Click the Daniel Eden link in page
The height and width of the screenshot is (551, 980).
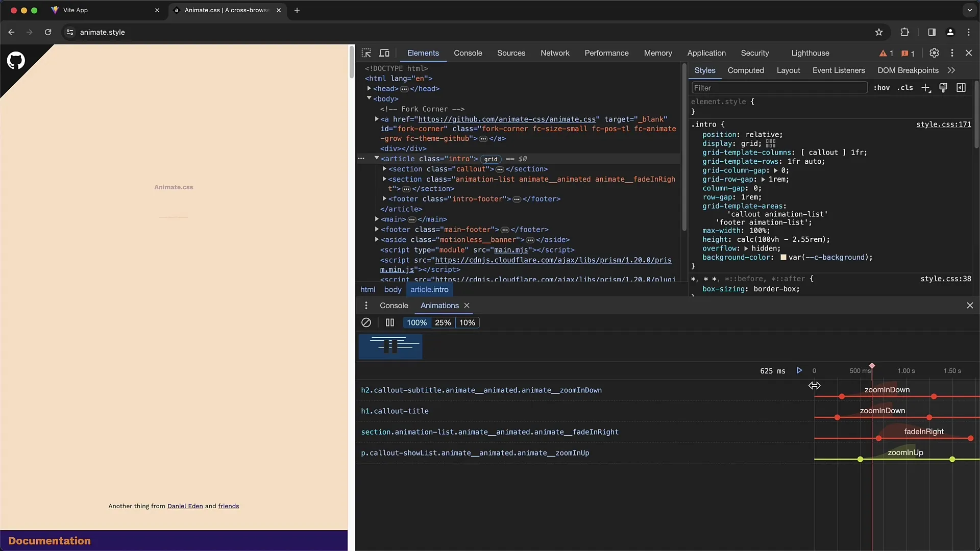tap(185, 506)
